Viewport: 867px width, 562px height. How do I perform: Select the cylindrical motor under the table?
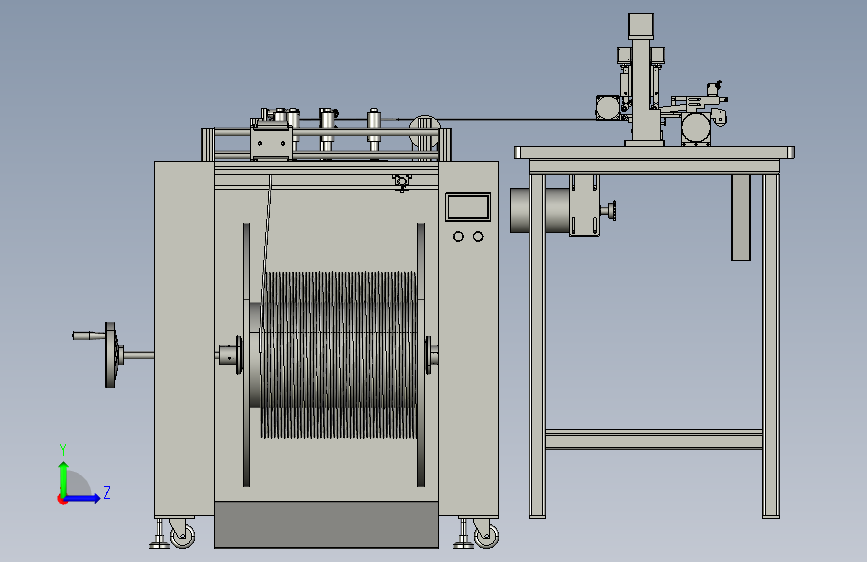[x=540, y=210]
